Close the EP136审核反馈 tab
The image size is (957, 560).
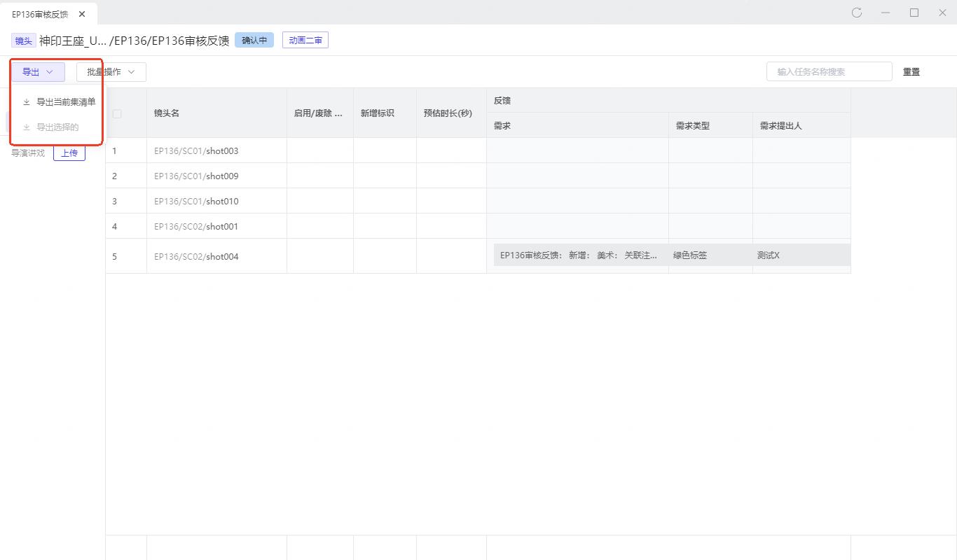pyautogui.click(x=83, y=14)
